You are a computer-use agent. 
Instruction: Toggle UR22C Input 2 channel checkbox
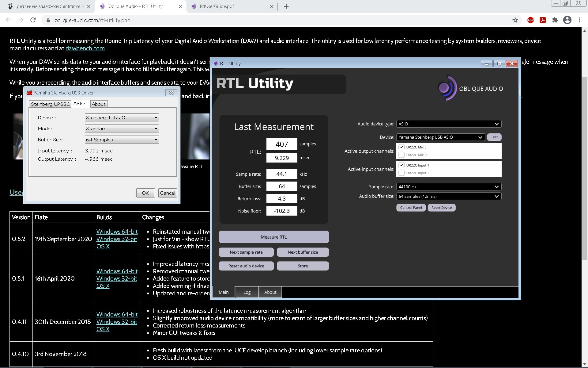[401, 173]
